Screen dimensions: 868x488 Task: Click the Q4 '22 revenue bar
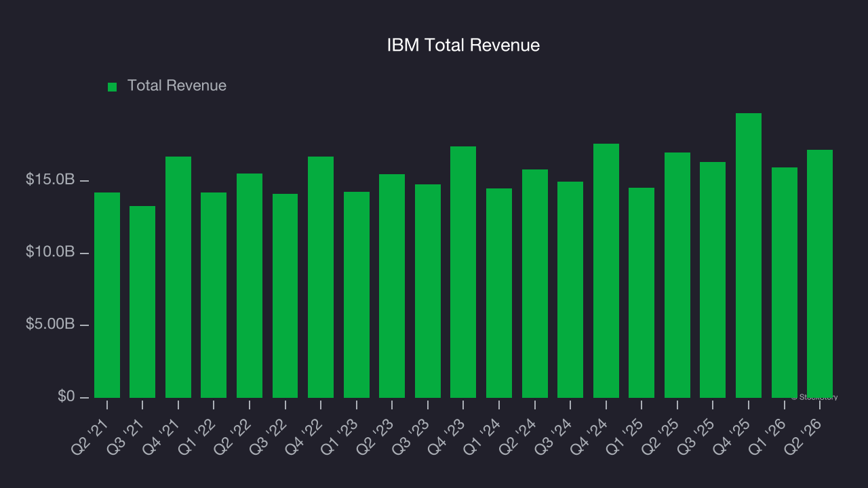tap(321, 277)
